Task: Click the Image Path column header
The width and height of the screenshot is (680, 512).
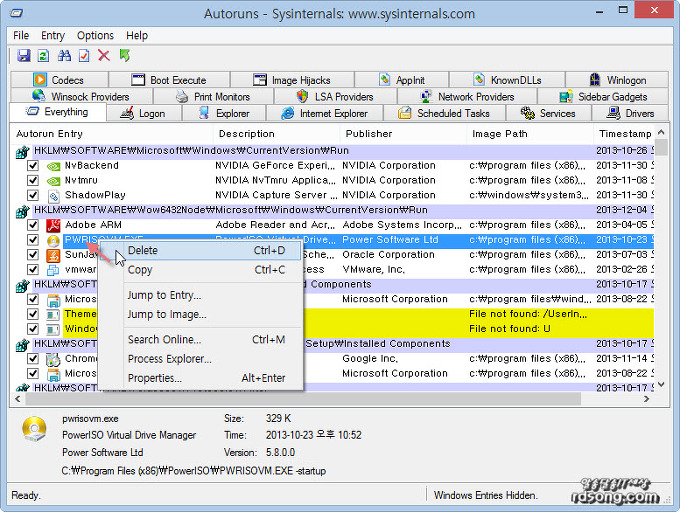Action: point(500,134)
